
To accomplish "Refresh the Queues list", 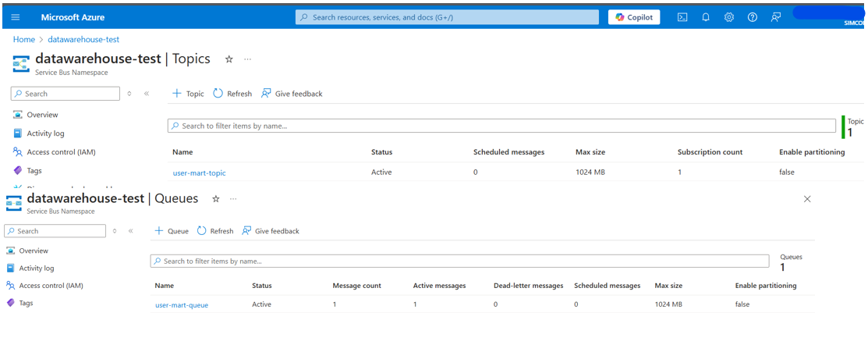I will coord(215,231).
